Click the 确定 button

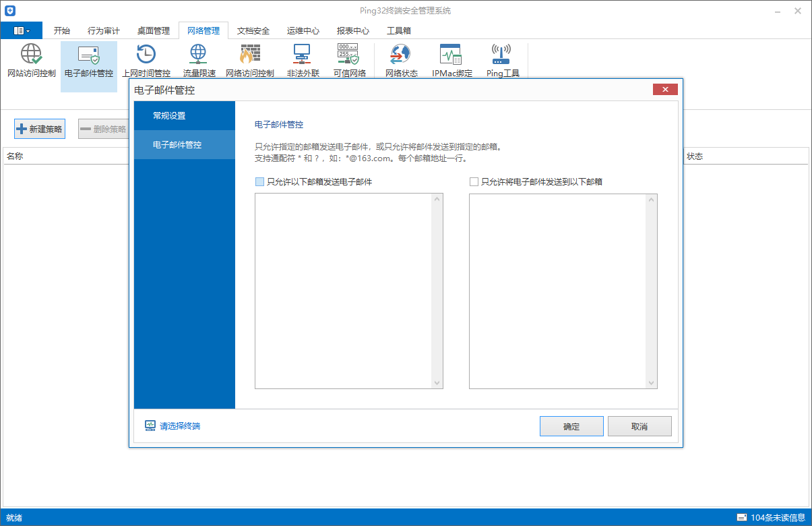571,427
